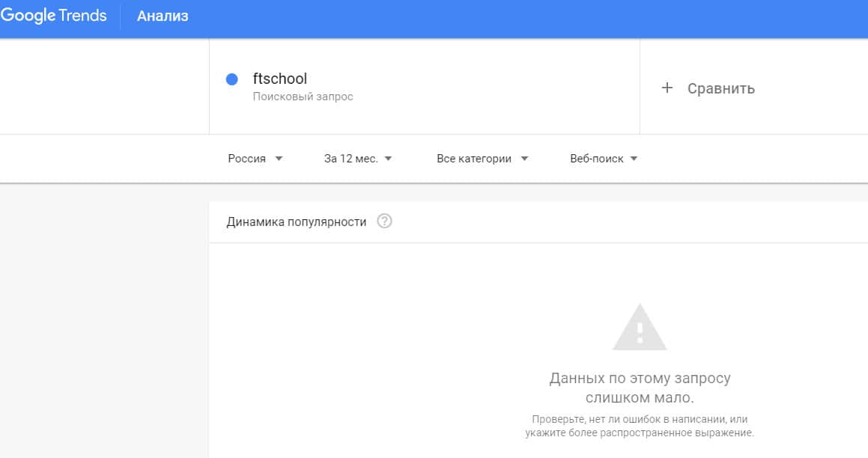Click the 'Данных по этому запросу слишком мало' message
Screen dimensions: 868x458
(640, 388)
